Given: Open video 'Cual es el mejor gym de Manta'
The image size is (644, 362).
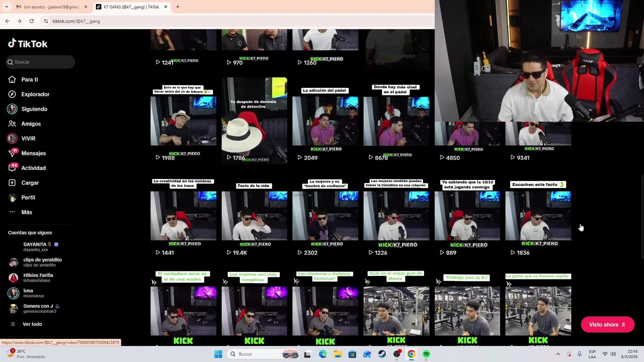Looking at the screenshot, I should (396, 308).
